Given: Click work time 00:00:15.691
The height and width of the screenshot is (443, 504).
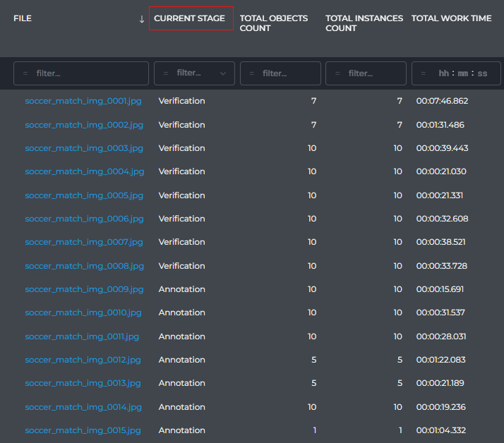Looking at the screenshot, I should point(440,289).
